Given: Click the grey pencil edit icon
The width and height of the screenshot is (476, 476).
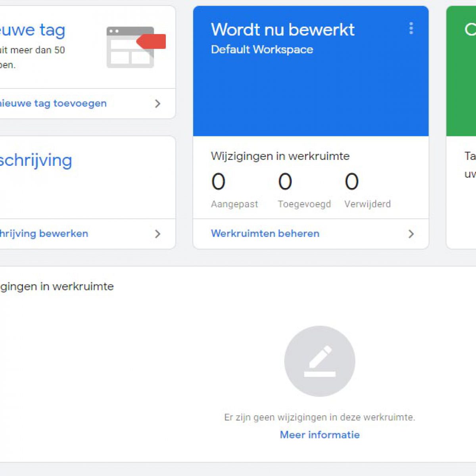Looking at the screenshot, I should tap(320, 361).
